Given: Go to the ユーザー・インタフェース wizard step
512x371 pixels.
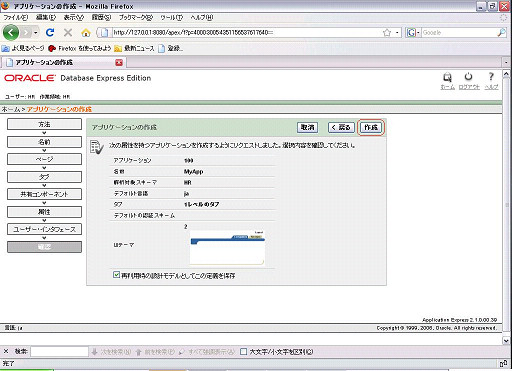Looking at the screenshot, I should pos(44,229).
